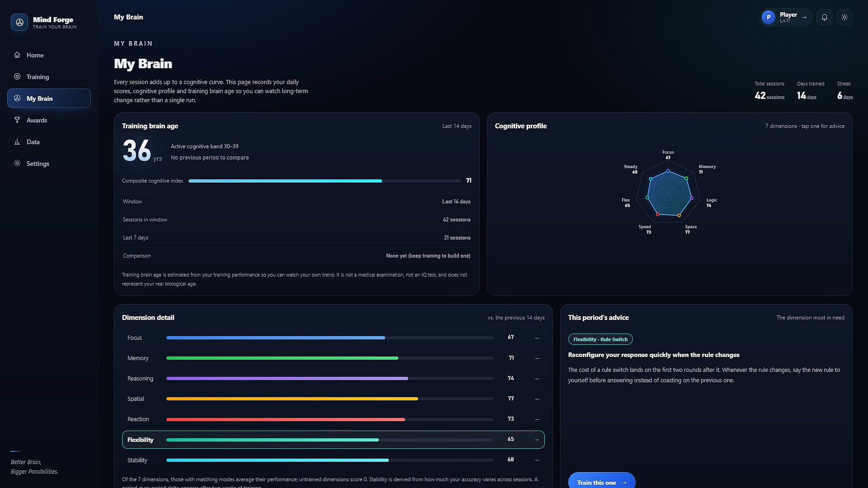Click the Awards trophy icon

point(17,120)
